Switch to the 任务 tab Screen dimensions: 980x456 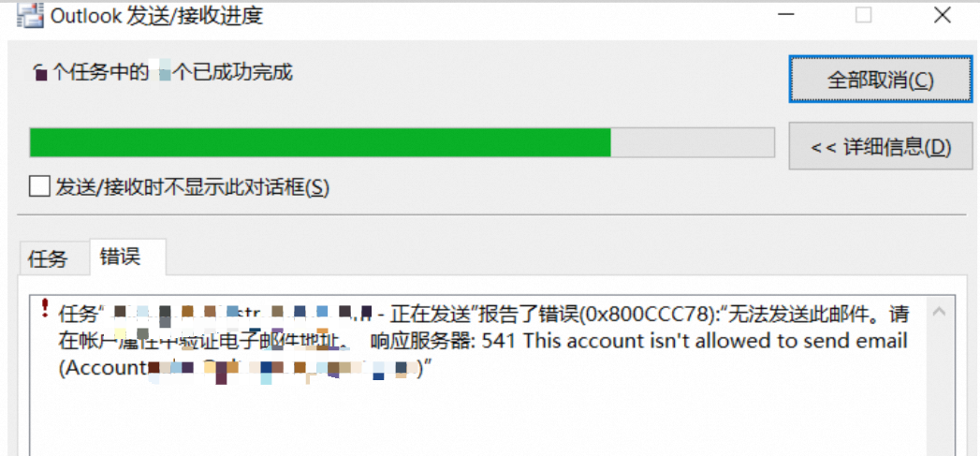48,258
